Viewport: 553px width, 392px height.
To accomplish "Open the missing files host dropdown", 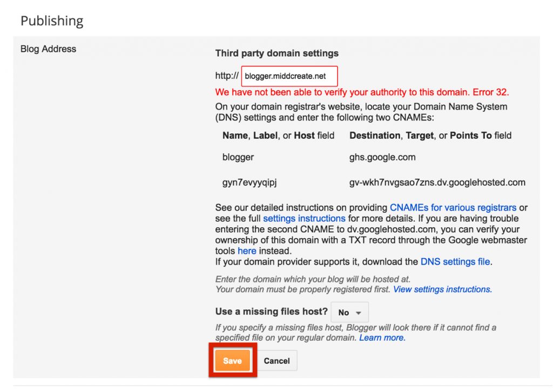I will (x=349, y=312).
